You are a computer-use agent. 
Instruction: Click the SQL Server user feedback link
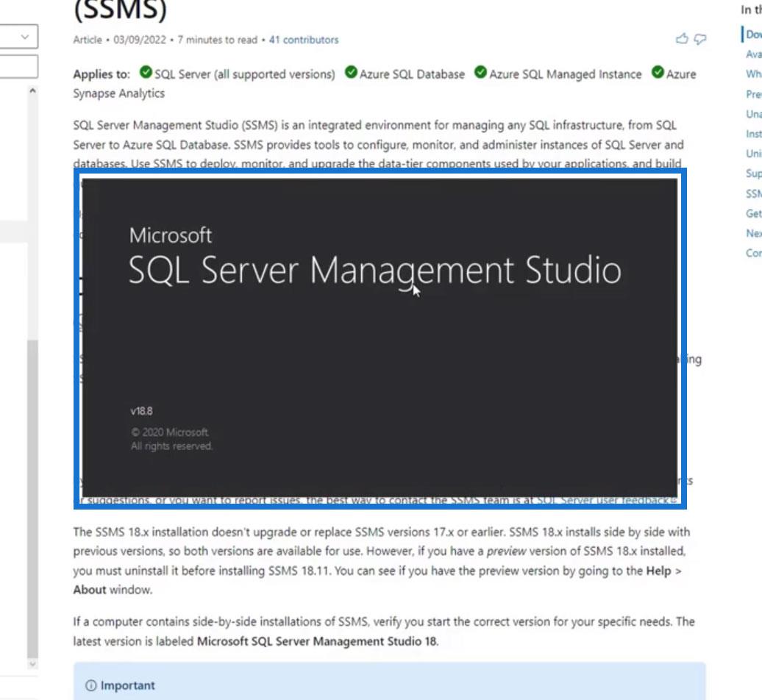click(x=607, y=500)
